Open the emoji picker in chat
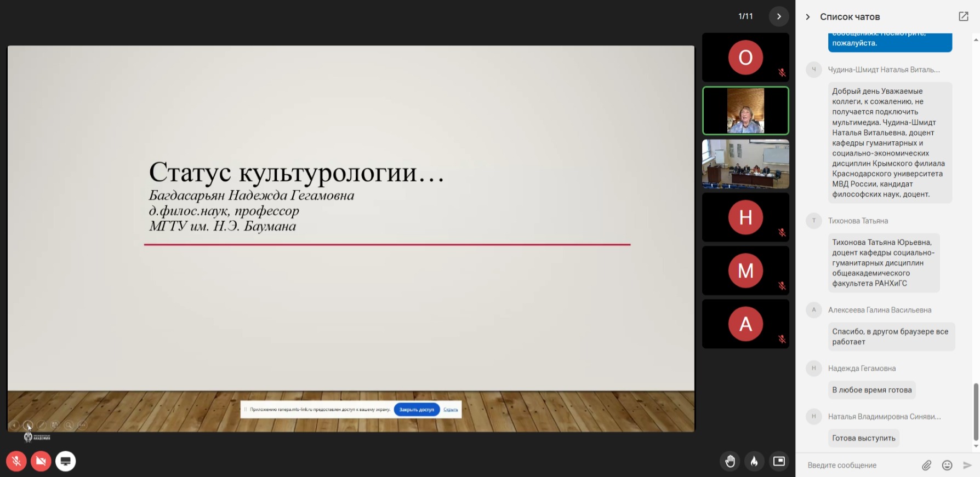The image size is (980, 477). pos(947,465)
